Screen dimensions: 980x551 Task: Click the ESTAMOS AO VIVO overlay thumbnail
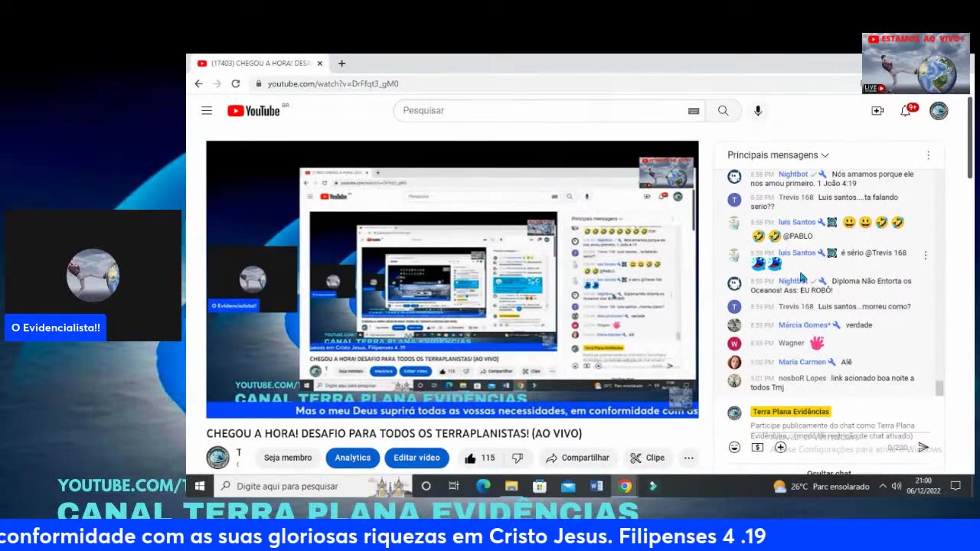pos(916,64)
